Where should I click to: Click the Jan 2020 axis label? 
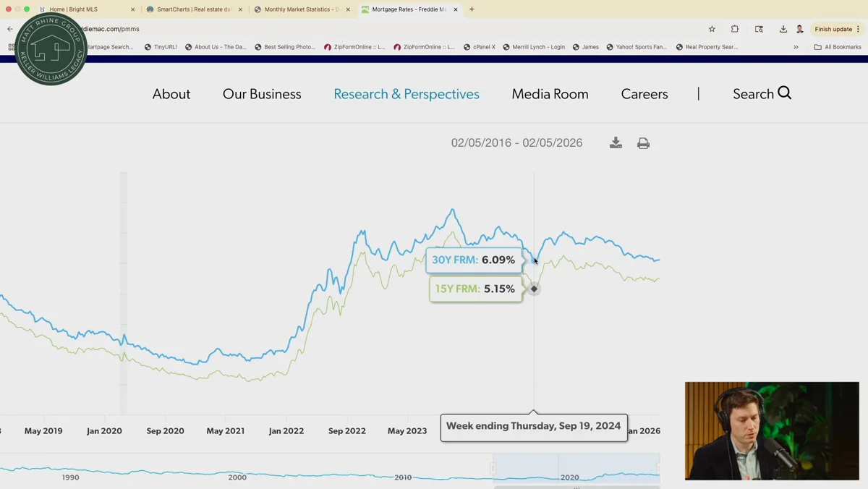point(104,431)
